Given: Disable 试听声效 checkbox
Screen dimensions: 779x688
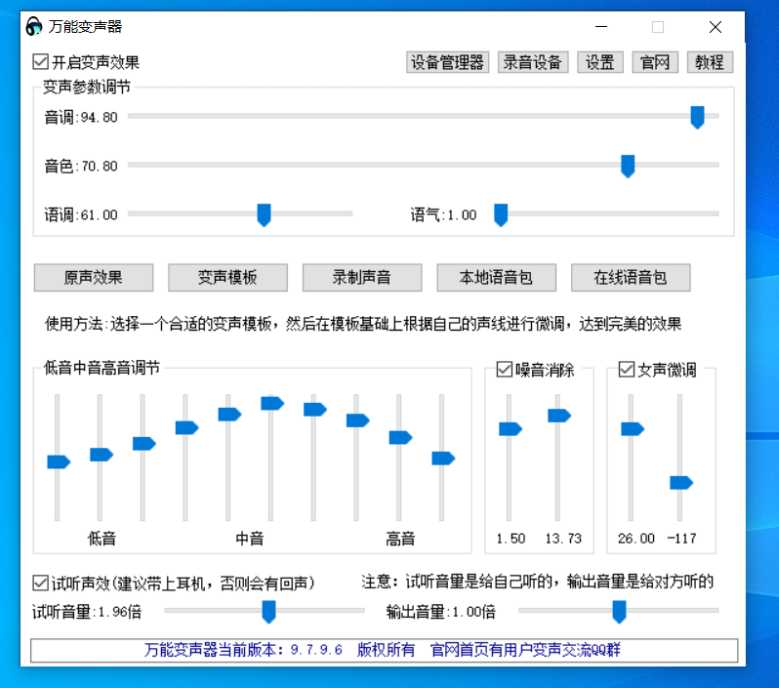Looking at the screenshot, I should tap(40, 583).
